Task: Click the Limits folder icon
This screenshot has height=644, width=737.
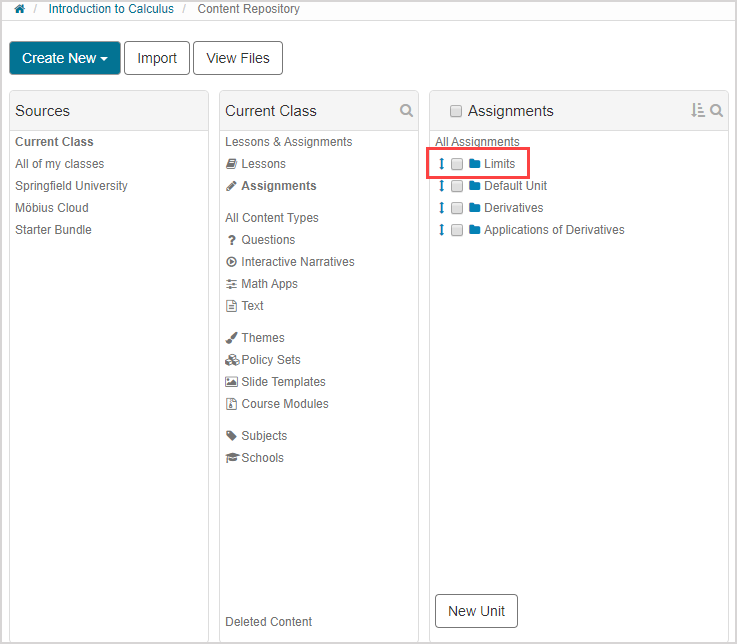Action: tap(475, 164)
